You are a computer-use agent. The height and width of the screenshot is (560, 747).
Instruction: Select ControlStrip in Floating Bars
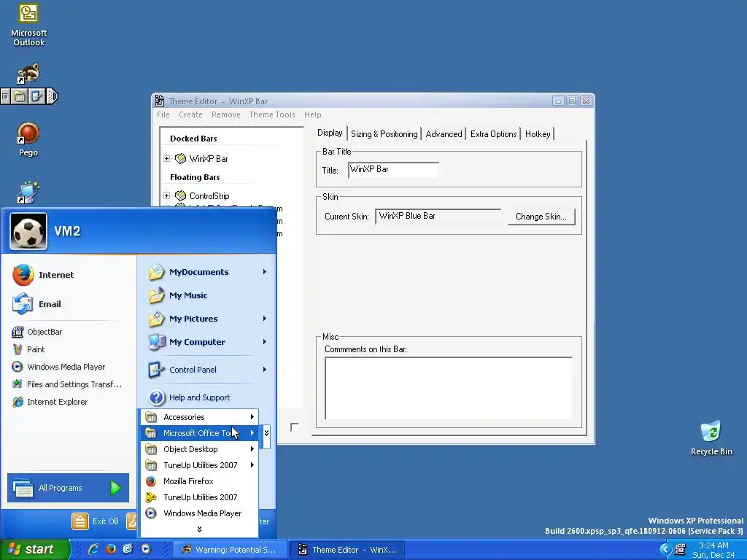pyautogui.click(x=209, y=195)
